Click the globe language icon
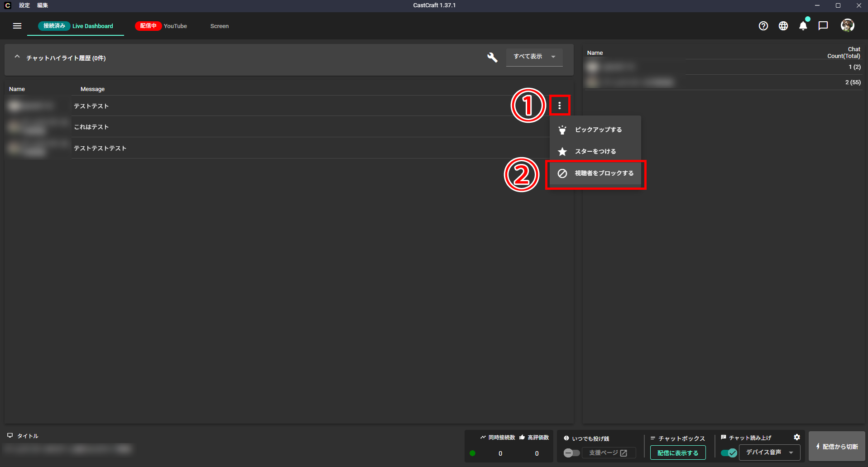The image size is (868, 467). [783, 26]
